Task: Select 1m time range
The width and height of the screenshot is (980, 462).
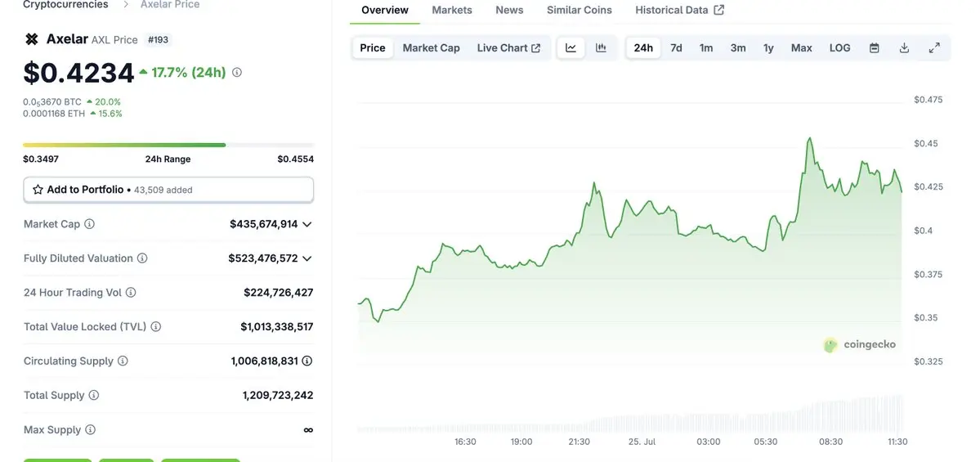Action: pyautogui.click(x=706, y=48)
